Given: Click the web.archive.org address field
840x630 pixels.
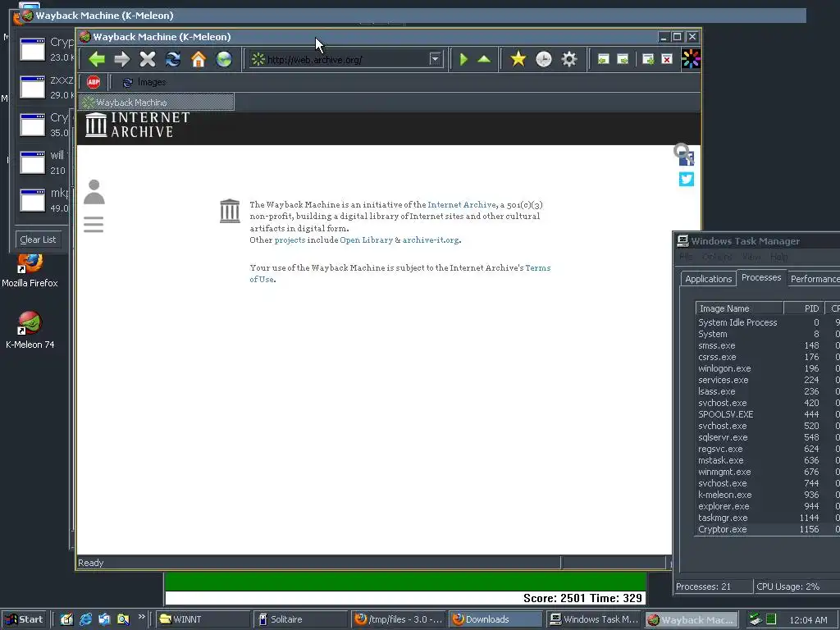Looking at the screenshot, I should click(346, 59).
